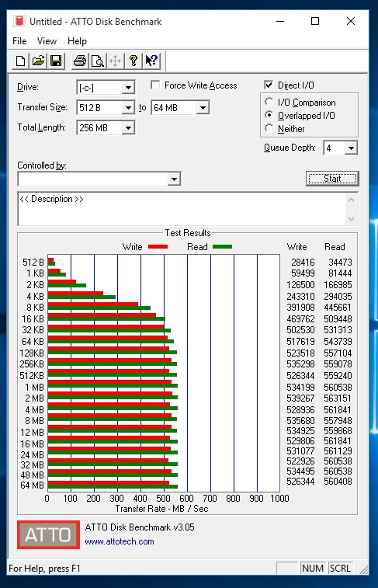
Task: Open a saved benchmark file icon
Action: (38, 61)
